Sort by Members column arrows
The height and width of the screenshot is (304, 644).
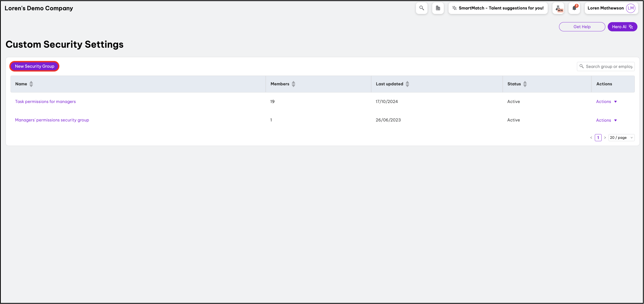tap(294, 84)
